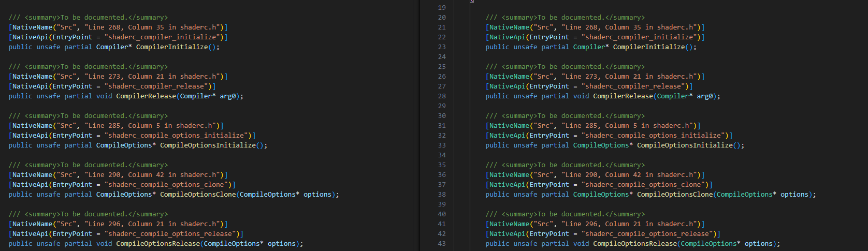Click "Line 273, Column 21 in shaderc.h" in right pane
The image size is (868, 251).
tap(629, 77)
